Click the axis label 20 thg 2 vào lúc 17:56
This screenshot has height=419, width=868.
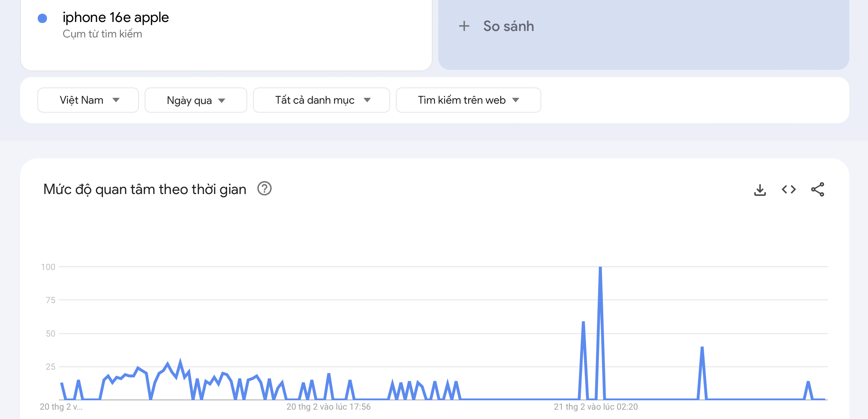pos(329,407)
